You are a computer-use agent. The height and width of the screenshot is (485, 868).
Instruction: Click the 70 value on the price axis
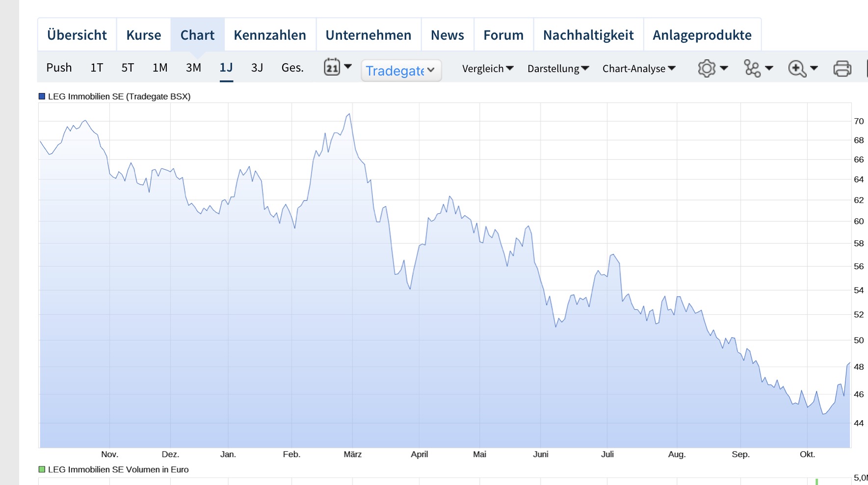(x=859, y=121)
